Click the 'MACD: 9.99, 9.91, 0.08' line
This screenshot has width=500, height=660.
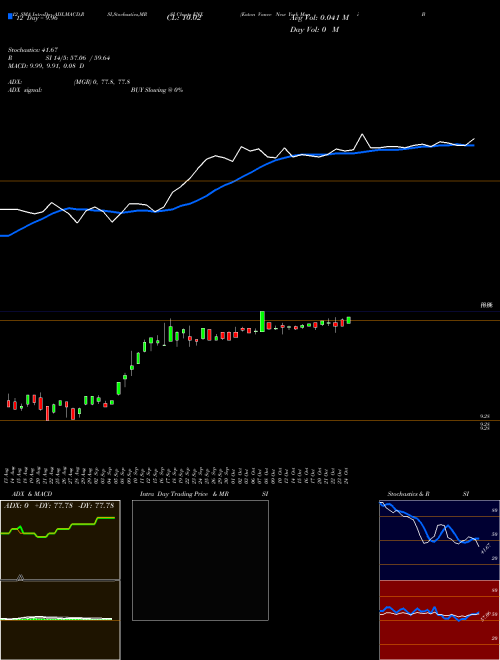pyautogui.click(x=46, y=66)
